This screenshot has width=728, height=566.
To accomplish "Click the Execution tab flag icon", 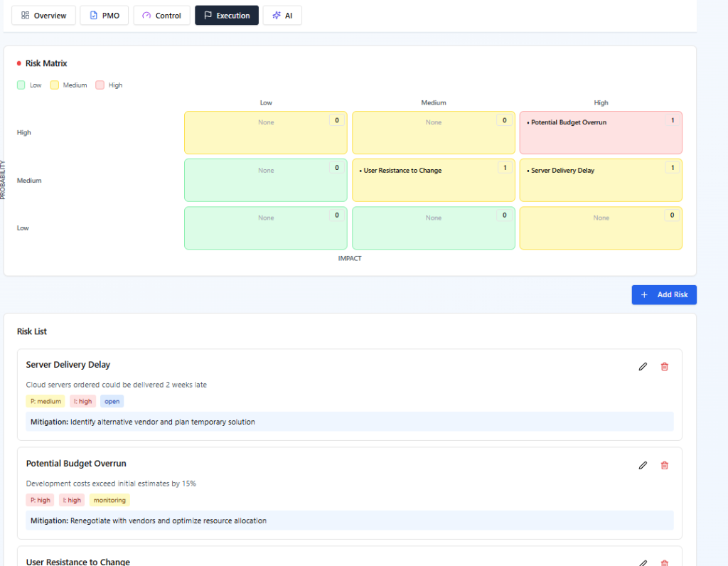I will click(208, 16).
